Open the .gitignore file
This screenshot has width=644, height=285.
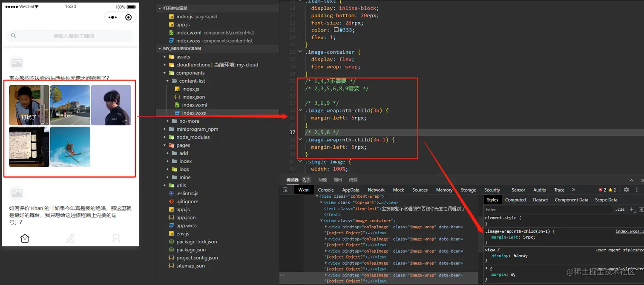click(x=187, y=202)
